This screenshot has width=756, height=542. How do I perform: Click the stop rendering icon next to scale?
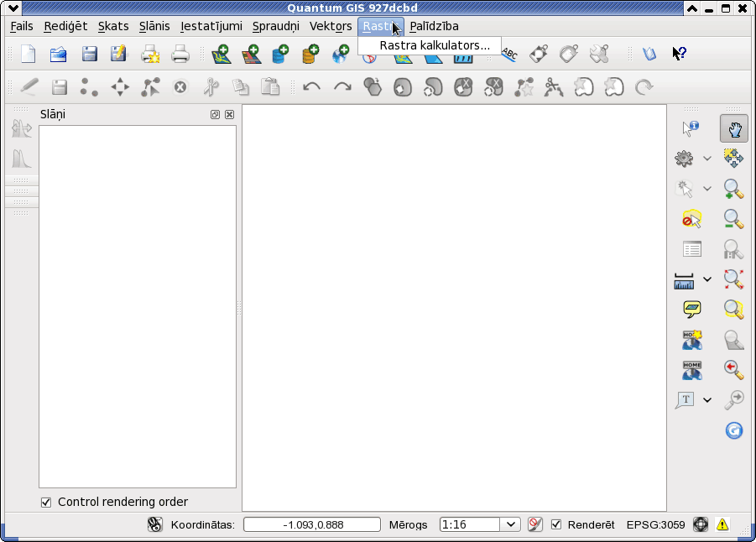click(534, 524)
